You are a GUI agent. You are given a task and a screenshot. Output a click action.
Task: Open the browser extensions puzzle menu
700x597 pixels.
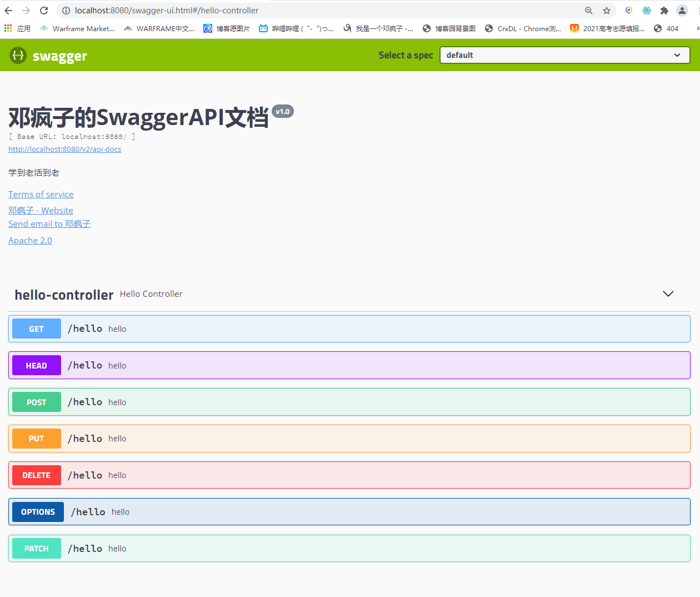coord(664,11)
